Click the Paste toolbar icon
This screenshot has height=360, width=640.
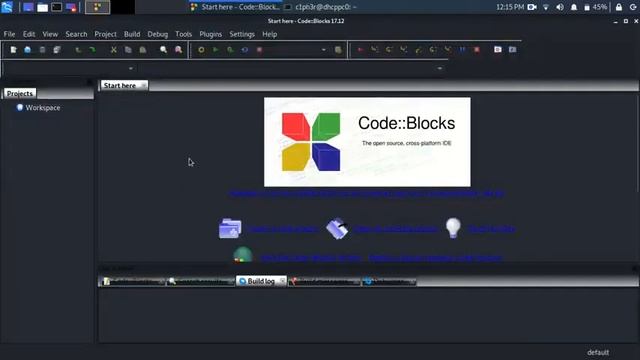(x=143, y=50)
